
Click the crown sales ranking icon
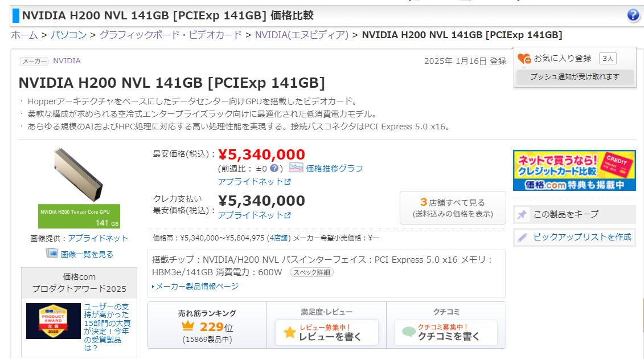click(188, 327)
